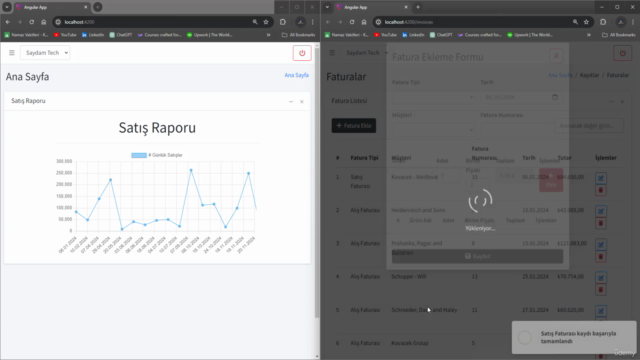Open Courses crafted for bookmark in left window

159,35
